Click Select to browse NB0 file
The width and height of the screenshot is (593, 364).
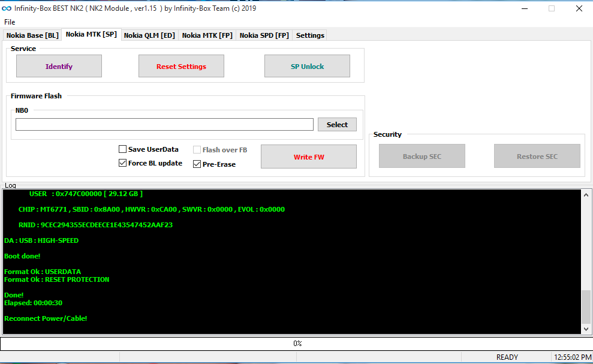point(337,125)
